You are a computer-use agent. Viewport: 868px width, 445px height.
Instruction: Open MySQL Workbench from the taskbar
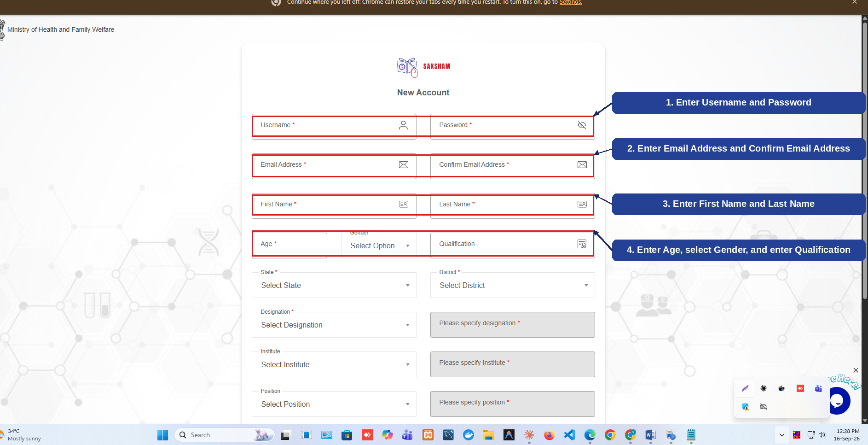(x=448, y=435)
